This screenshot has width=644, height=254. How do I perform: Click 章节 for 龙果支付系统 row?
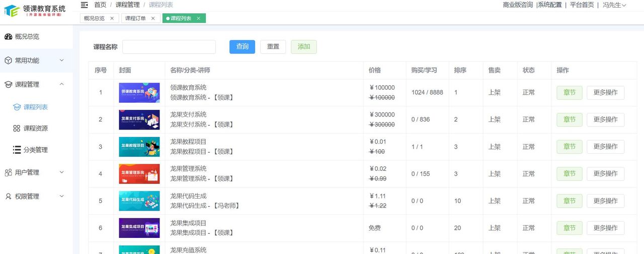[x=570, y=120]
